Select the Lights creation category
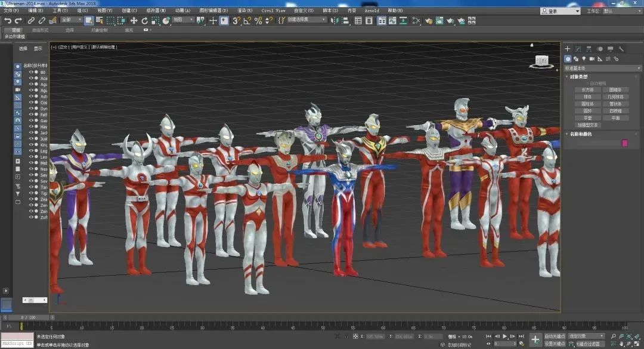Image resolution: width=644 pixels, height=349 pixels. click(x=585, y=58)
